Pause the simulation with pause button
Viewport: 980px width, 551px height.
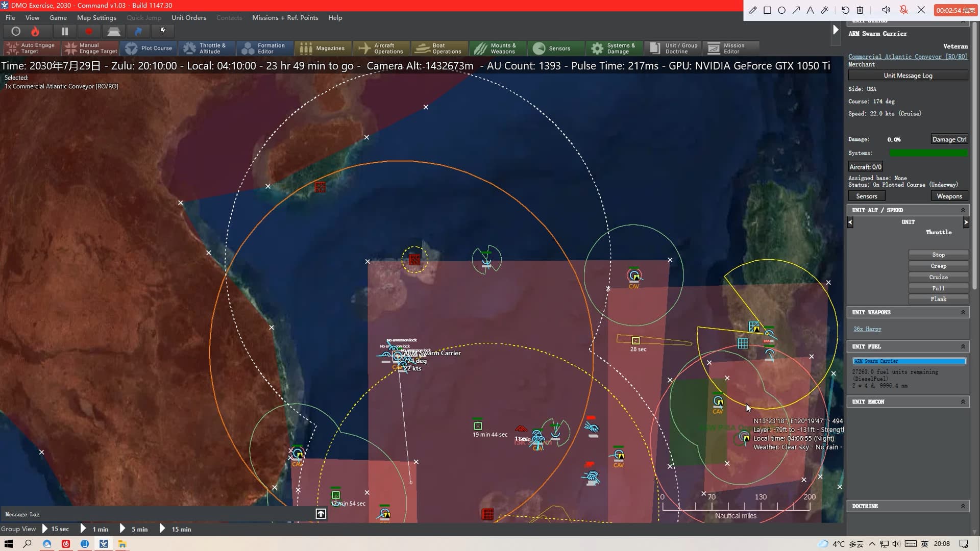(x=65, y=31)
